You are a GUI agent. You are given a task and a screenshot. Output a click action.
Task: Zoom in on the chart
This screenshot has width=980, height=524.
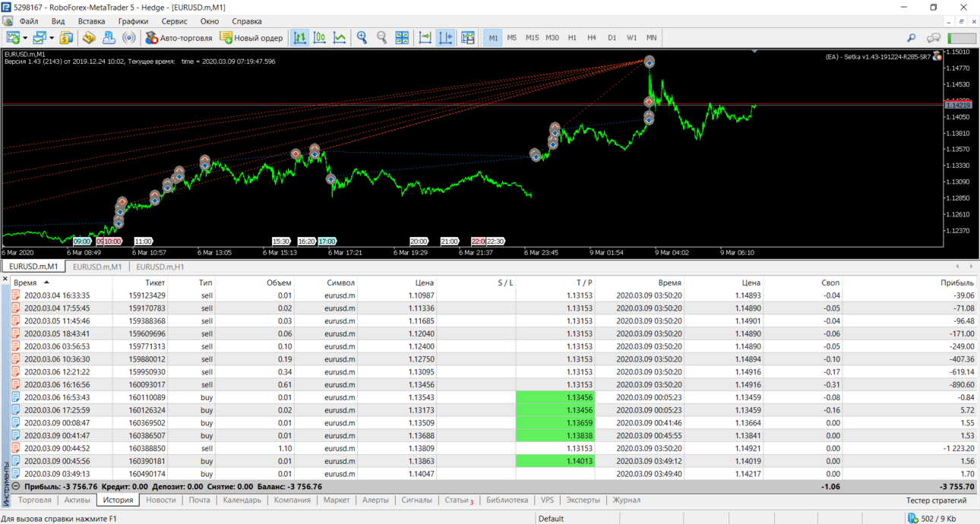362,37
